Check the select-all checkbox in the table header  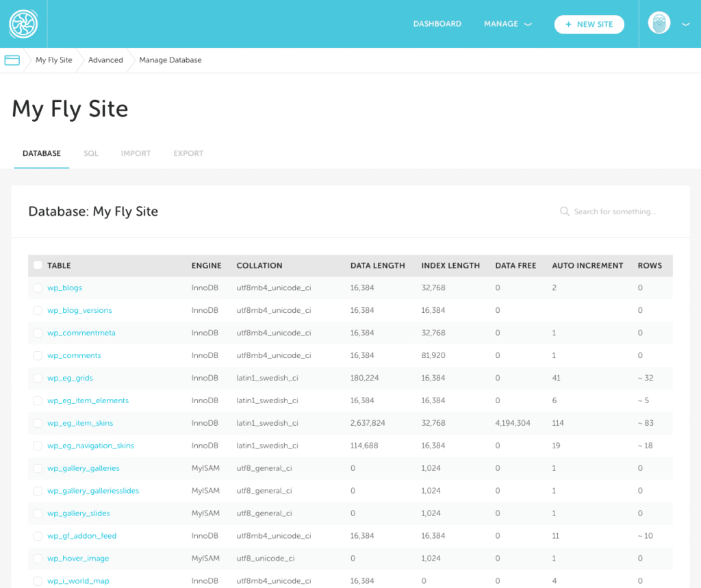click(x=38, y=266)
